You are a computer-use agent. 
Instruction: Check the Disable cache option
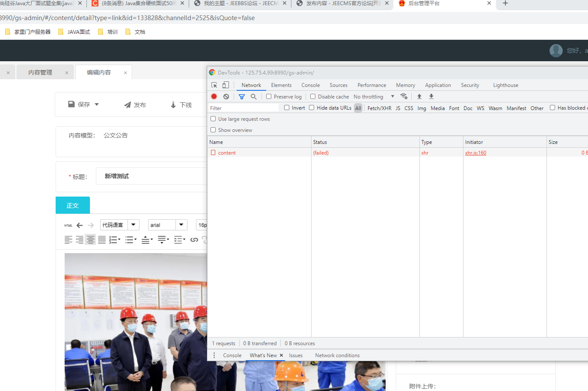point(313,96)
